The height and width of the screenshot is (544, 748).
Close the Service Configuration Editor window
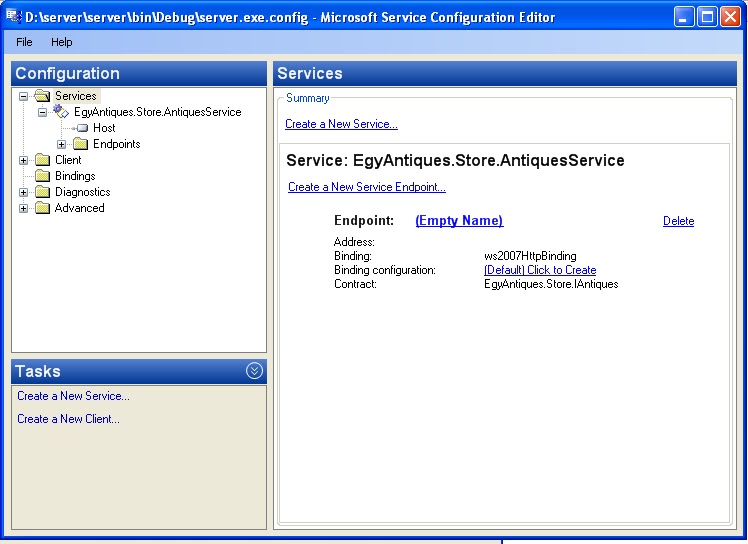click(730, 17)
